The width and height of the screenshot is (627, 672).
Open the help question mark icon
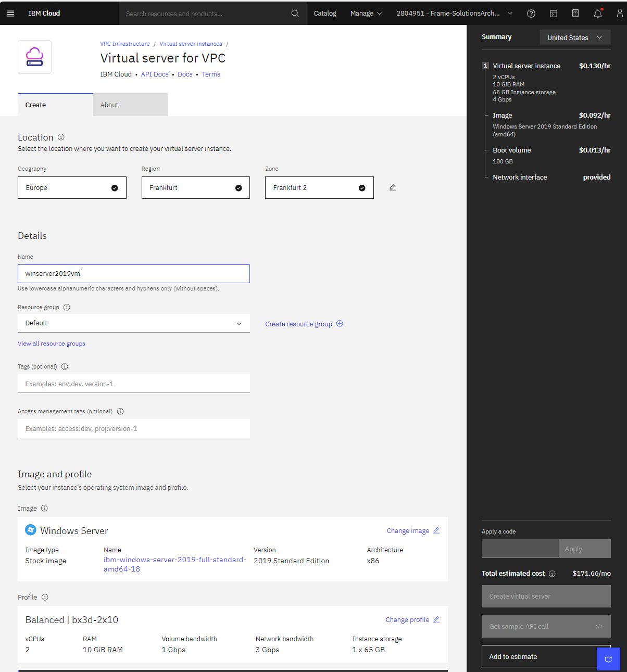click(x=531, y=13)
